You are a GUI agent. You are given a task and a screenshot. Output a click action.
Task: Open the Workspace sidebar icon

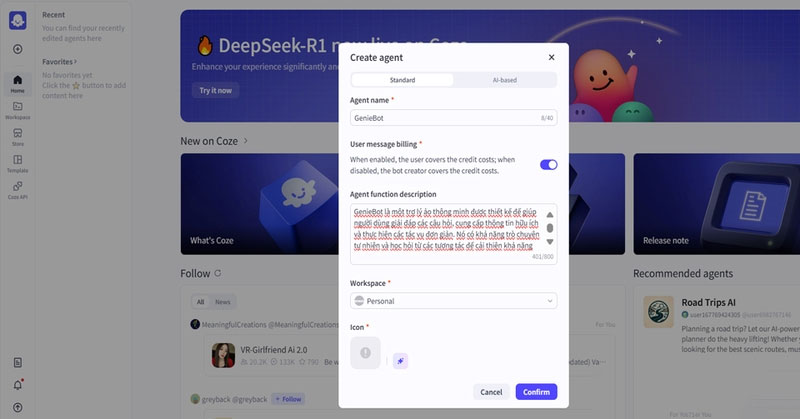coord(17,110)
